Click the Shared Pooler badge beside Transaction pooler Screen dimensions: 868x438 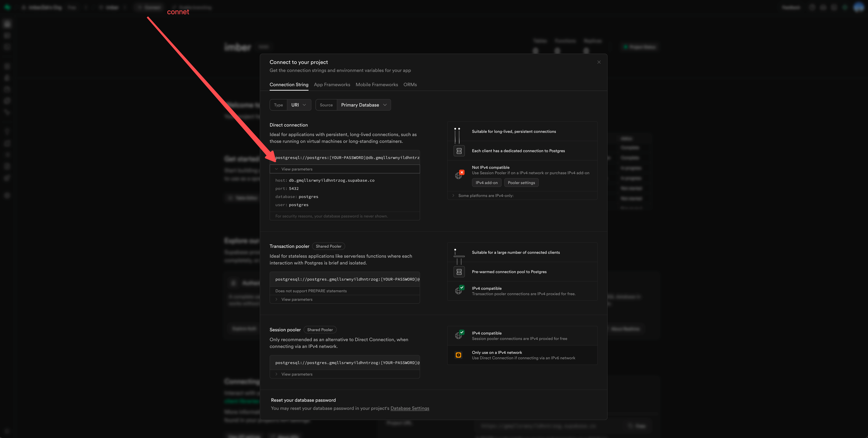tap(329, 246)
